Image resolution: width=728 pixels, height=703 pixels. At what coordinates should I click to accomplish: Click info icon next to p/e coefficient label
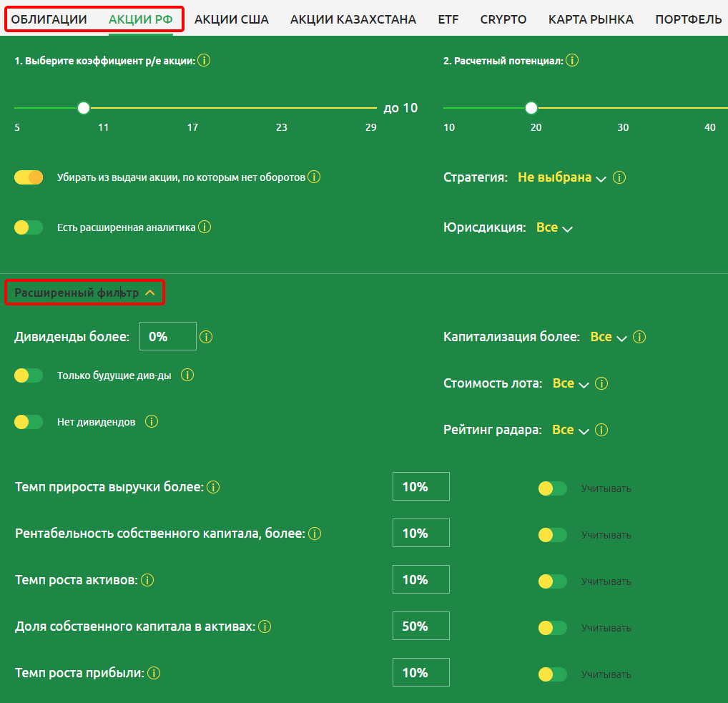[x=204, y=61]
